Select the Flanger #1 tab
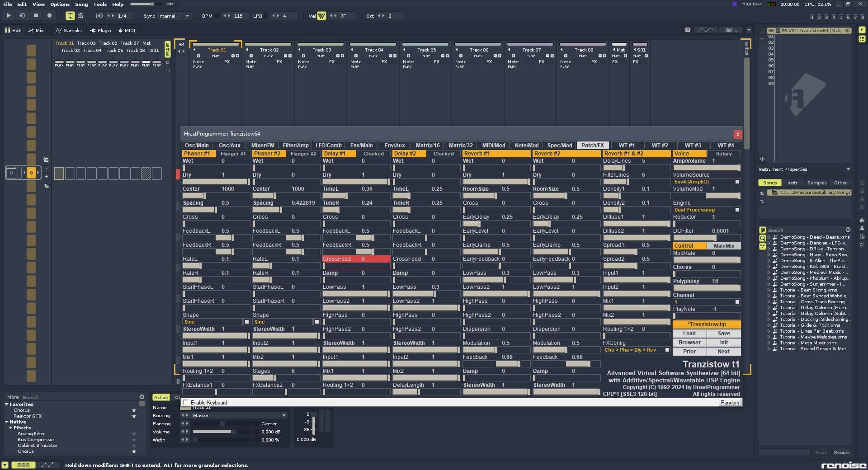Viewport: 868px width, 470px height. coord(233,154)
